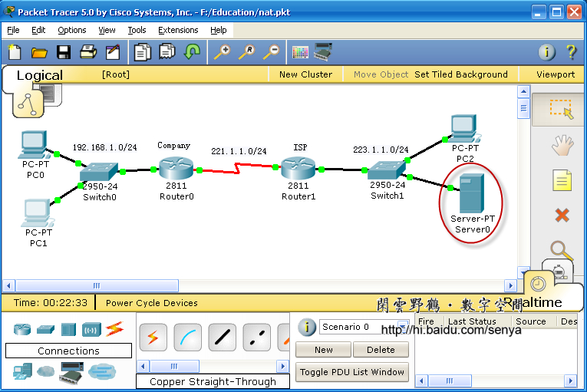Click New Cluster button

[305, 74]
